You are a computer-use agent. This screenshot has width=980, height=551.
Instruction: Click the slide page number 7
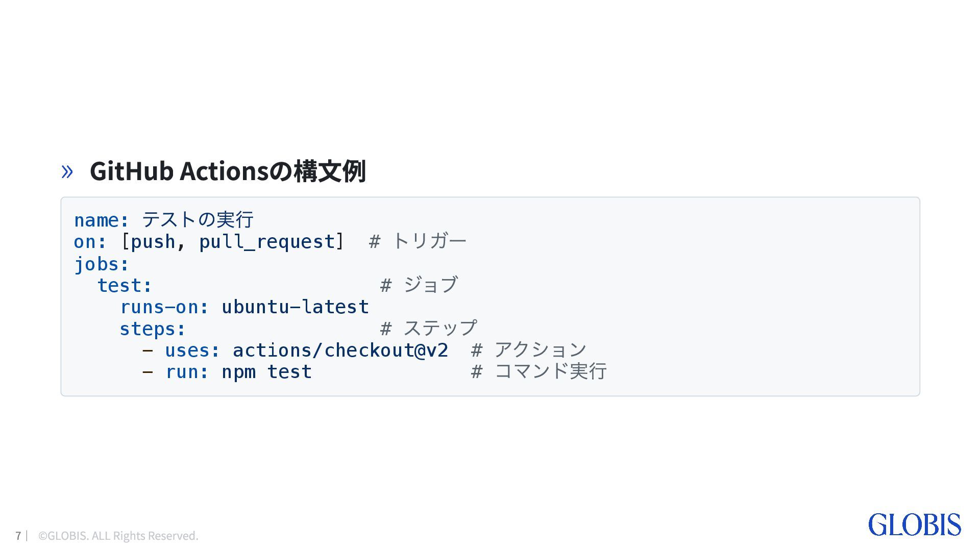click(18, 536)
